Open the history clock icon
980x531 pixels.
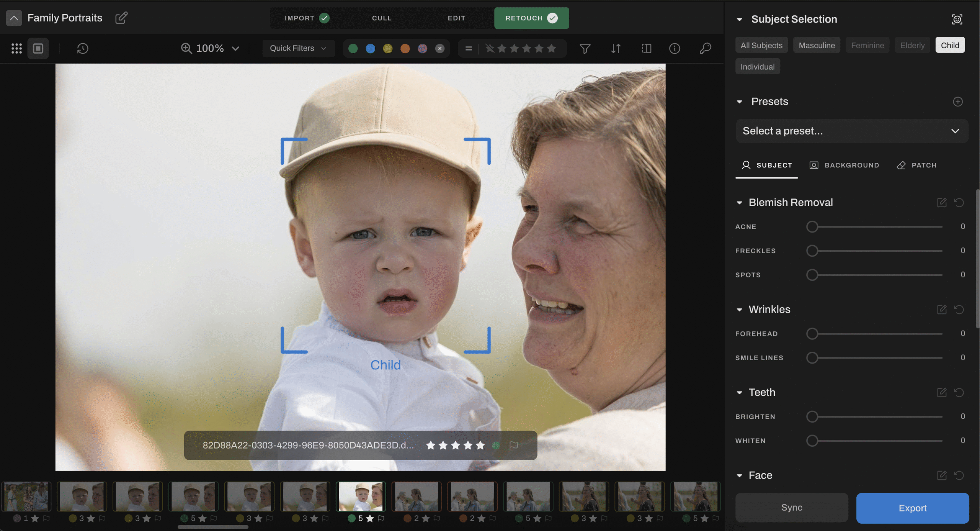point(83,48)
